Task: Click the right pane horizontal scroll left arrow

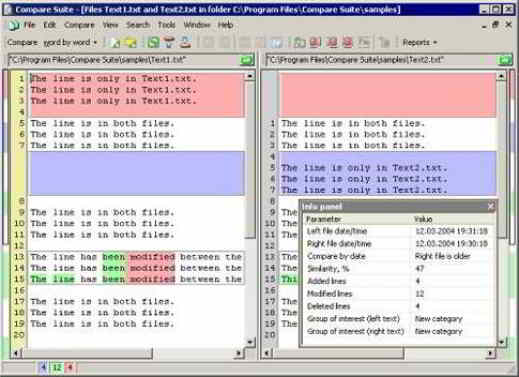Action: coord(267,353)
